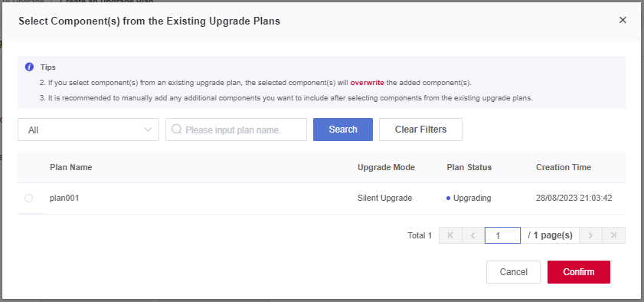This screenshot has width=644, height=302.
Task: Click the magnifier icon in search box
Action: [177, 130]
